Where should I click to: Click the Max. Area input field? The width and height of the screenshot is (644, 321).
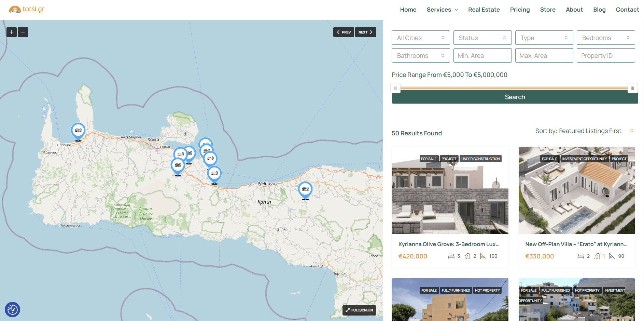pyautogui.click(x=544, y=55)
